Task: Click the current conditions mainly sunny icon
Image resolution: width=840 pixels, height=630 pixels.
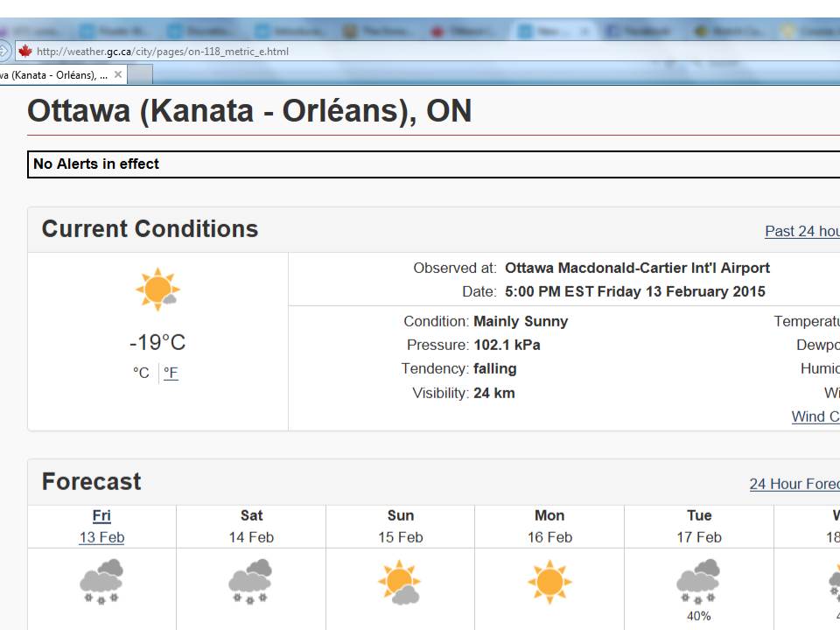Action: [157, 290]
